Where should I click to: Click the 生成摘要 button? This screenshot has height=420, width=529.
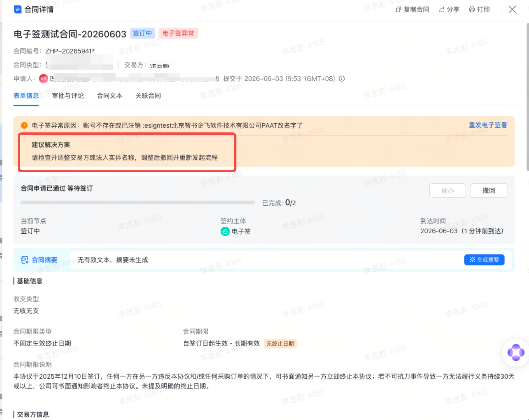(x=484, y=260)
